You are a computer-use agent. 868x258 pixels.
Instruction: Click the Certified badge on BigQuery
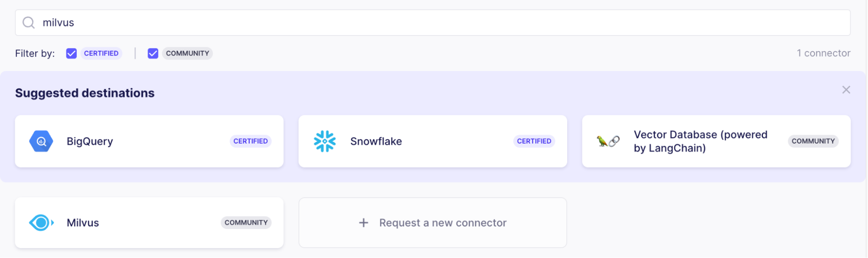pos(251,141)
